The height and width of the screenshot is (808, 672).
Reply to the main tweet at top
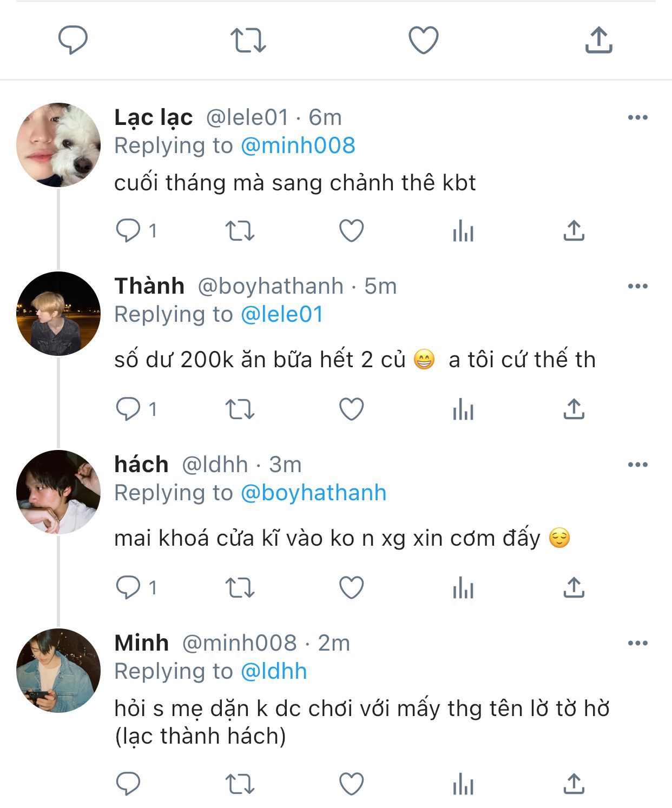coord(73,40)
